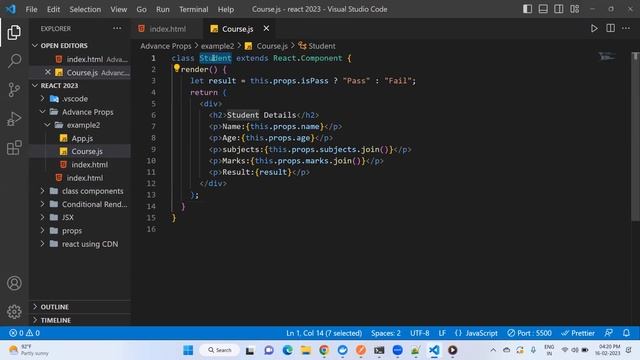
Task: Click Advance Props breadcrumb
Action: pos(166,46)
